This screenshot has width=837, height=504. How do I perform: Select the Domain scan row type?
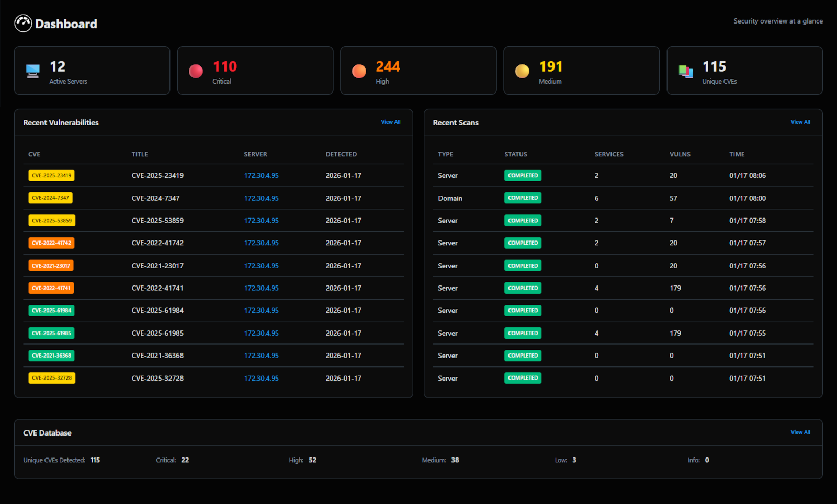point(450,198)
